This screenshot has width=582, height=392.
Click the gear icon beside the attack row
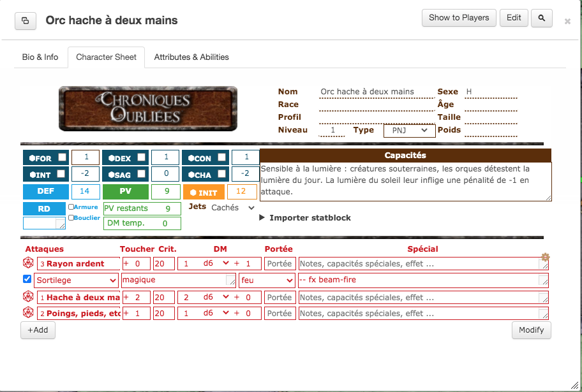[545, 257]
